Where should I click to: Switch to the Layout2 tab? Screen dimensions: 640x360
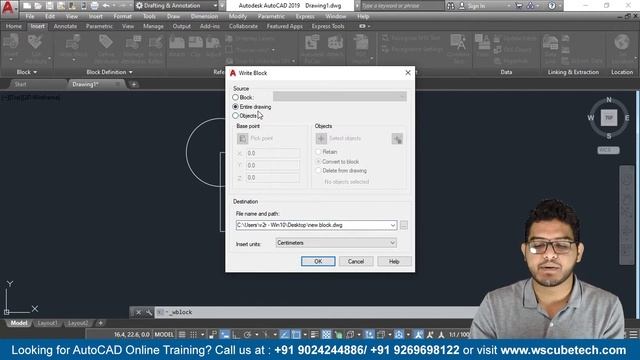tap(78, 323)
